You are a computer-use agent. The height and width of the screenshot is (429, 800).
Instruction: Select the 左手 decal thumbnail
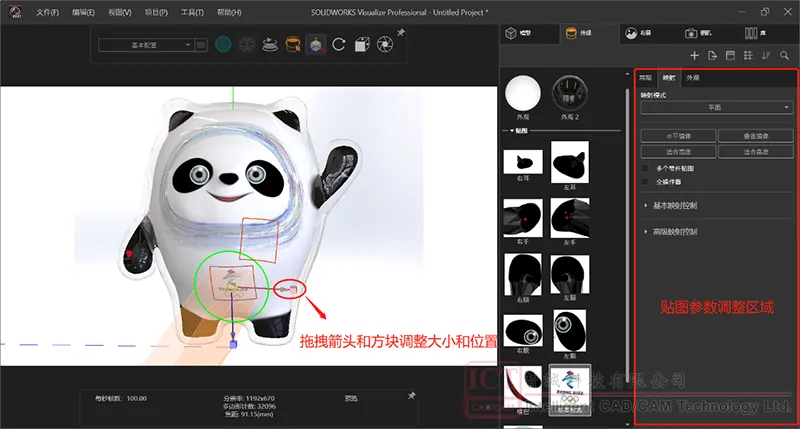[570, 218]
